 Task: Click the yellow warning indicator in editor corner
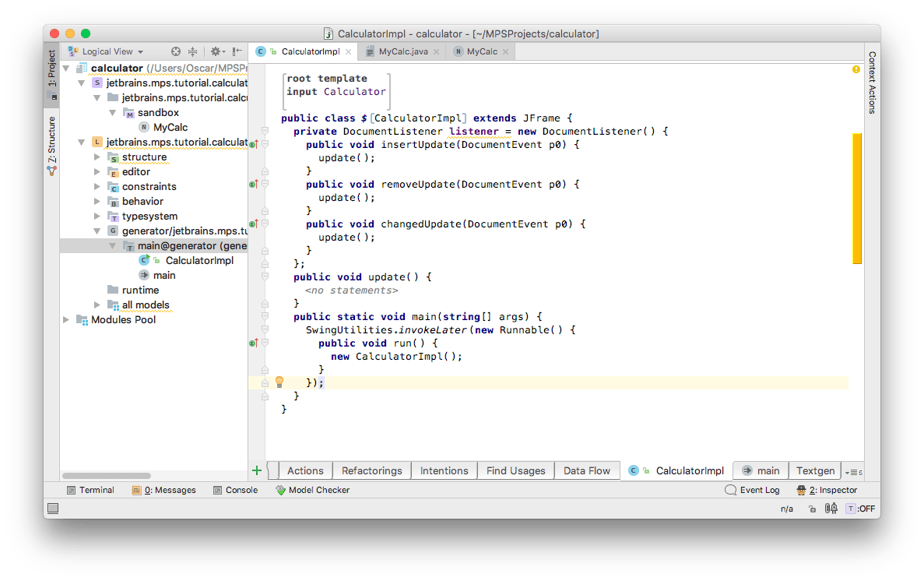[x=856, y=69]
